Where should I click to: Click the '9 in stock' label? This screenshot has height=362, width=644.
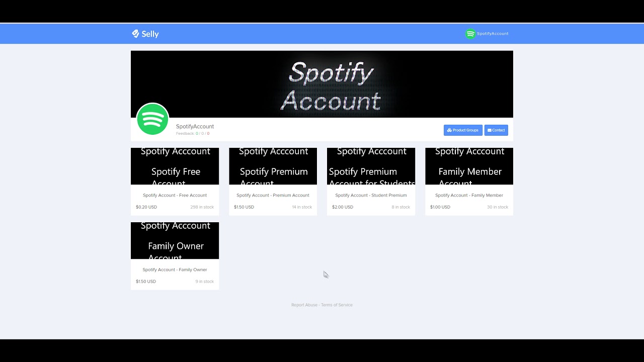(x=205, y=282)
